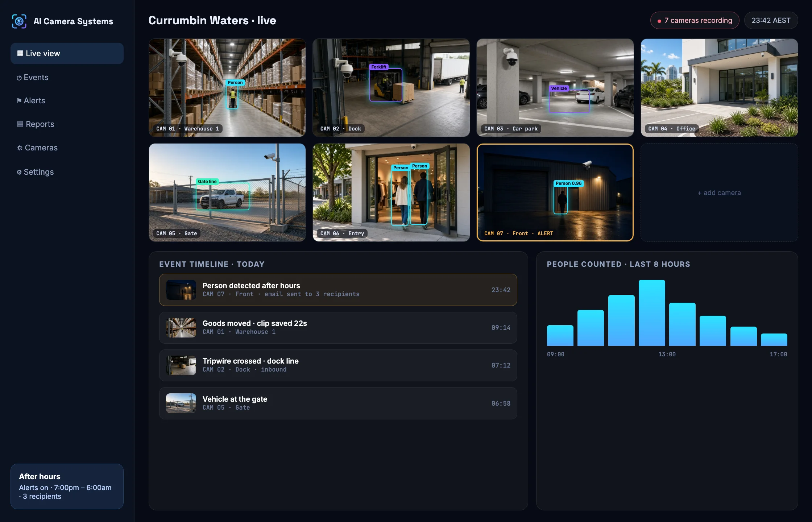Click the Live view grid icon
Image resolution: width=812 pixels, height=522 pixels.
click(20, 54)
